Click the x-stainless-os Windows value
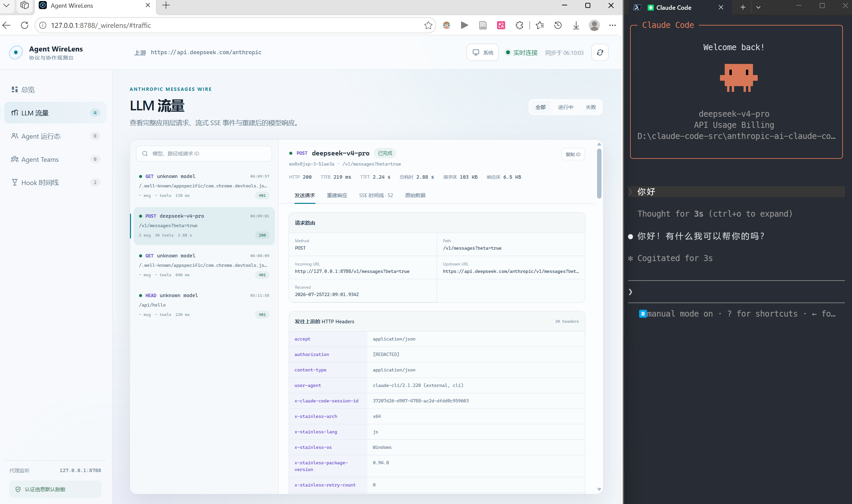852x504 pixels. [x=382, y=447]
